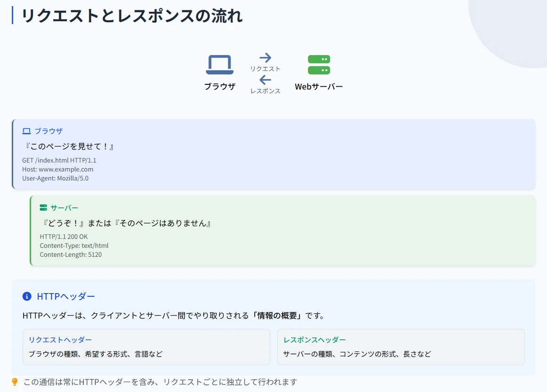The width and height of the screenshot is (547, 392).
Task: Click the left arrow response icon
Action: 265,80
